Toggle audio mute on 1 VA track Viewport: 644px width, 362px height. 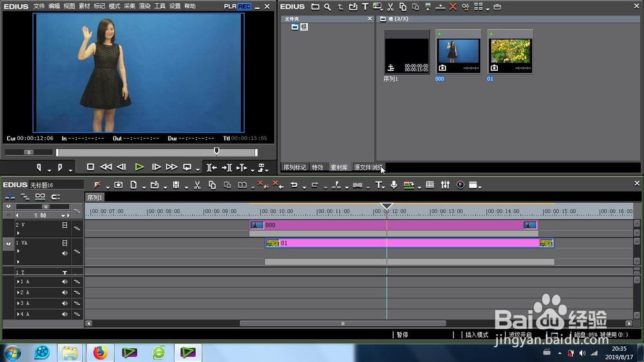tap(64, 254)
